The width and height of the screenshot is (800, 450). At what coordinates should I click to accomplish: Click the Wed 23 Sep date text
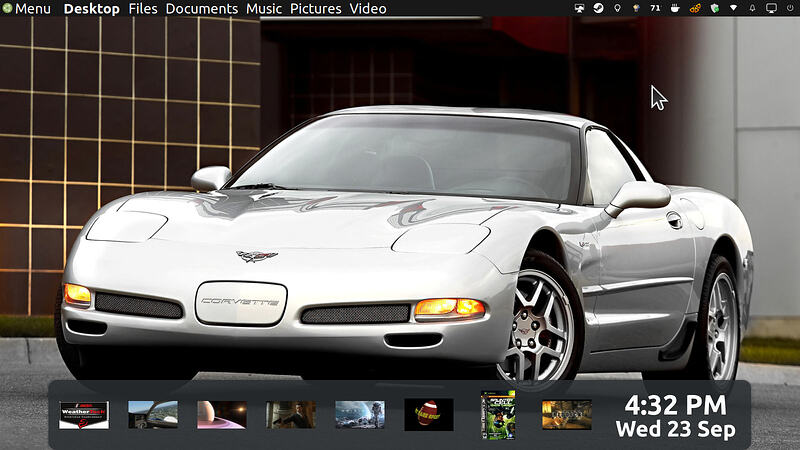(676, 429)
